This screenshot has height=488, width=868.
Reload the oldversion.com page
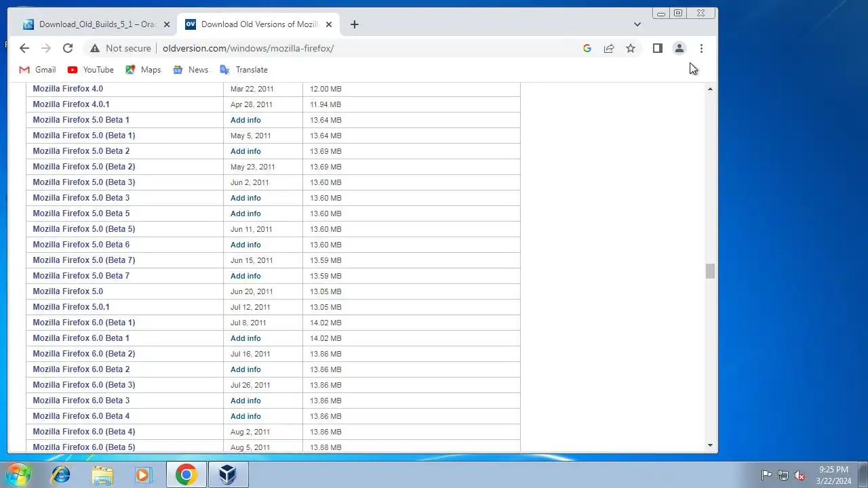point(68,48)
